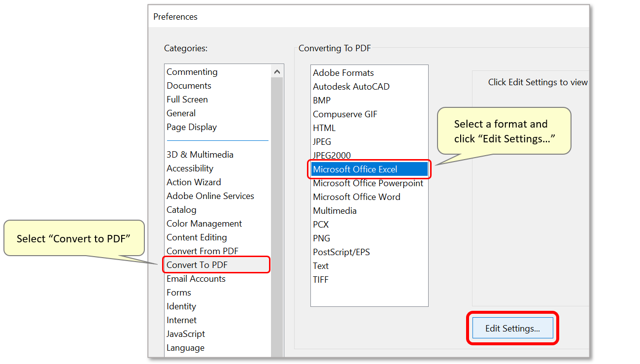Screen dimensions: 640x364
Task: Select Microsoft Office Powerpoint format
Action: (x=368, y=183)
